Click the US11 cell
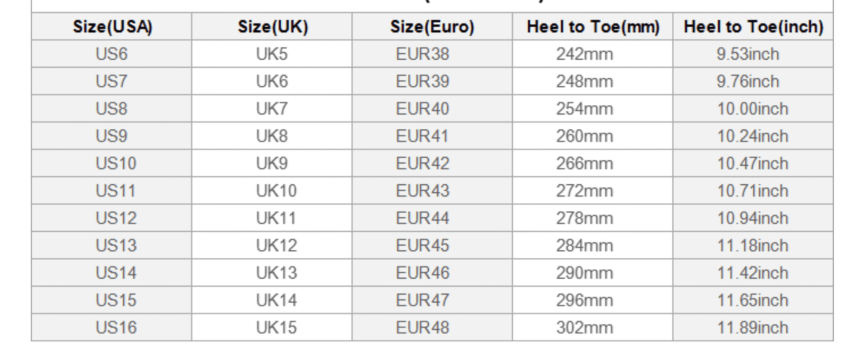Viewport: 868px width, 350px height. pyautogui.click(x=116, y=191)
